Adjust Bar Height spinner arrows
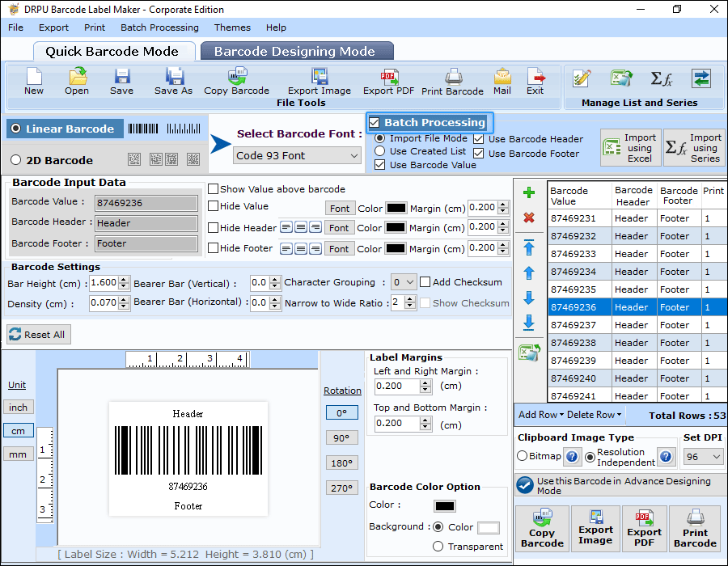This screenshot has height=566, width=728. (124, 282)
